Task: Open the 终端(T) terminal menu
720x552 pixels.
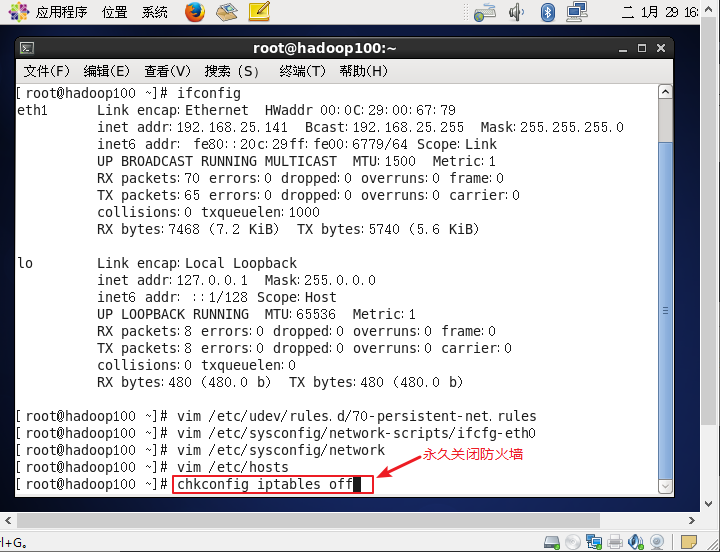Action: [x=302, y=71]
